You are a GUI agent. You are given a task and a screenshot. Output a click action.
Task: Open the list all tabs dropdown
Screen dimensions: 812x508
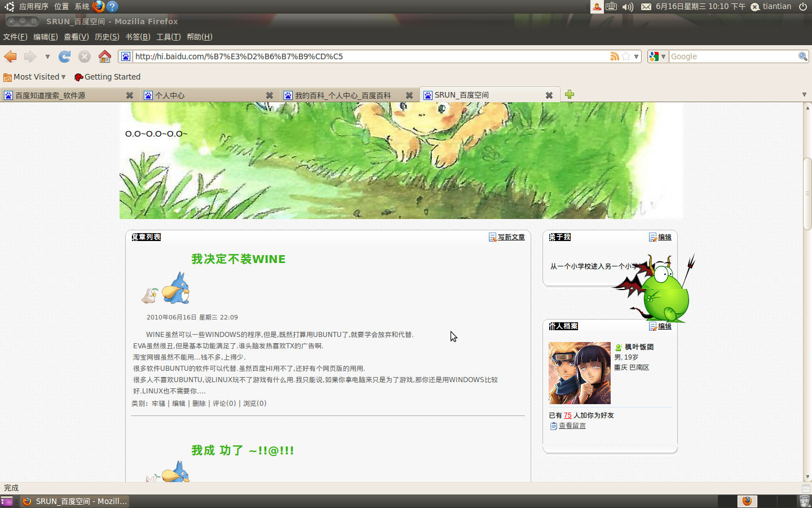[x=804, y=94]
